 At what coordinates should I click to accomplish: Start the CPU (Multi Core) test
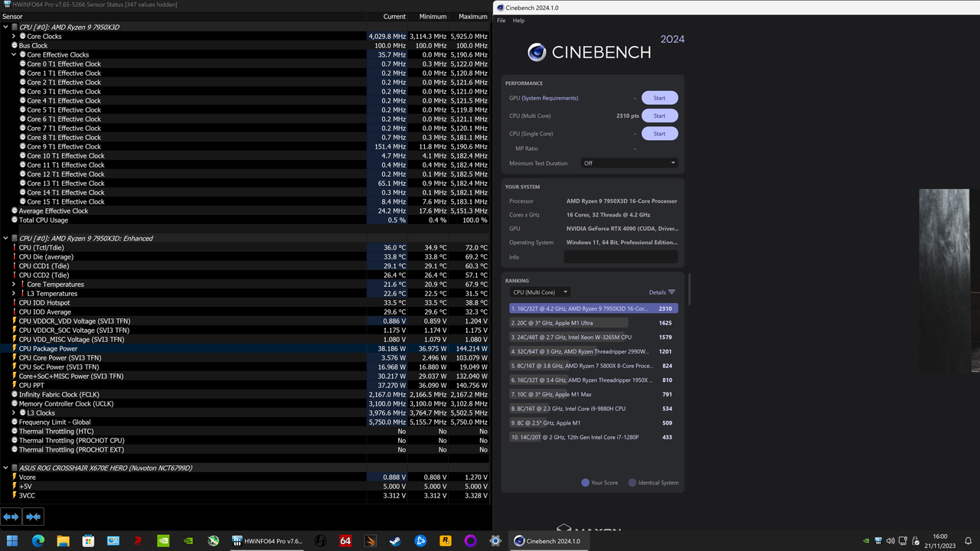click(659, 116)
